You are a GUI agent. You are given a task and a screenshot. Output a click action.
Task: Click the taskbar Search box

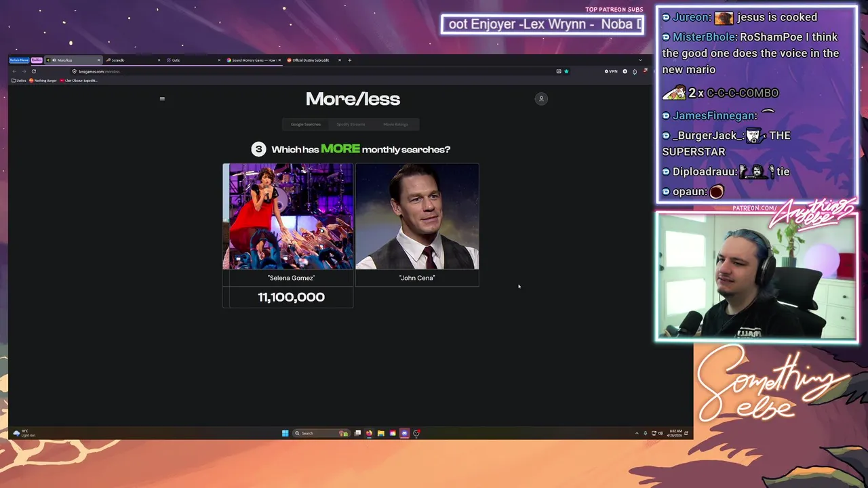(321, 433)
